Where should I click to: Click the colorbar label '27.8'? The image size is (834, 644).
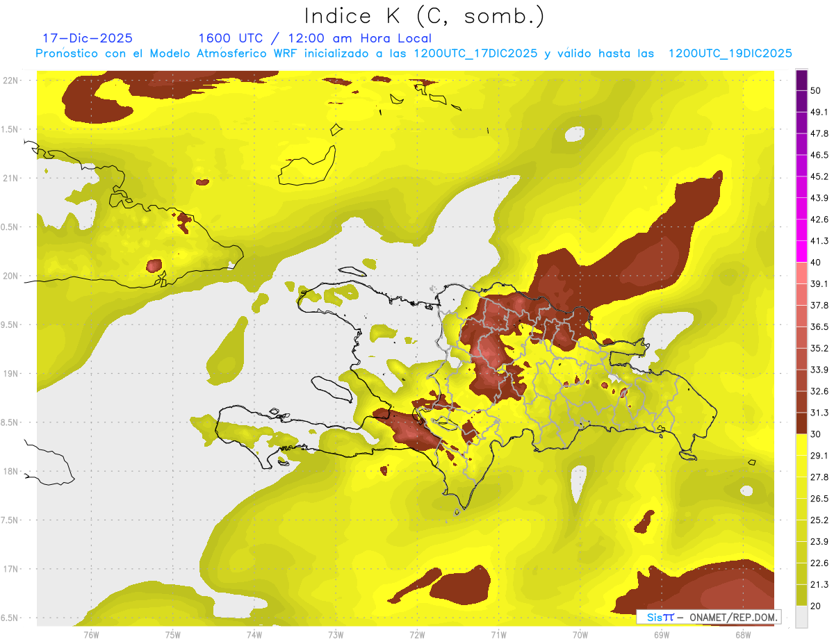[x=819, y=477]
